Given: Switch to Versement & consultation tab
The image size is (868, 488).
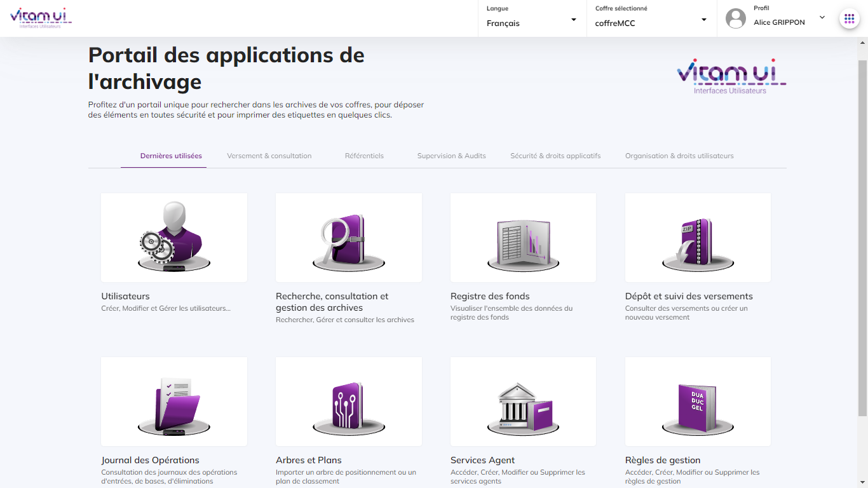Looking at the screenshot, I should [269, 156].
